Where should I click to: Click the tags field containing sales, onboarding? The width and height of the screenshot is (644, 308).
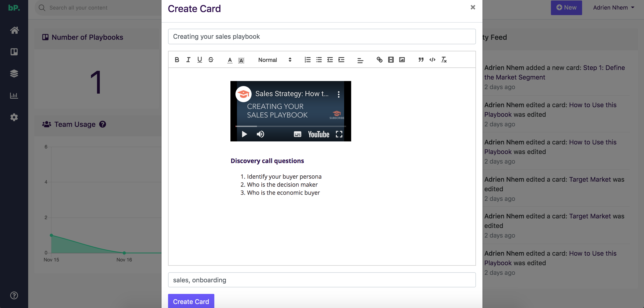pos(322,280)
